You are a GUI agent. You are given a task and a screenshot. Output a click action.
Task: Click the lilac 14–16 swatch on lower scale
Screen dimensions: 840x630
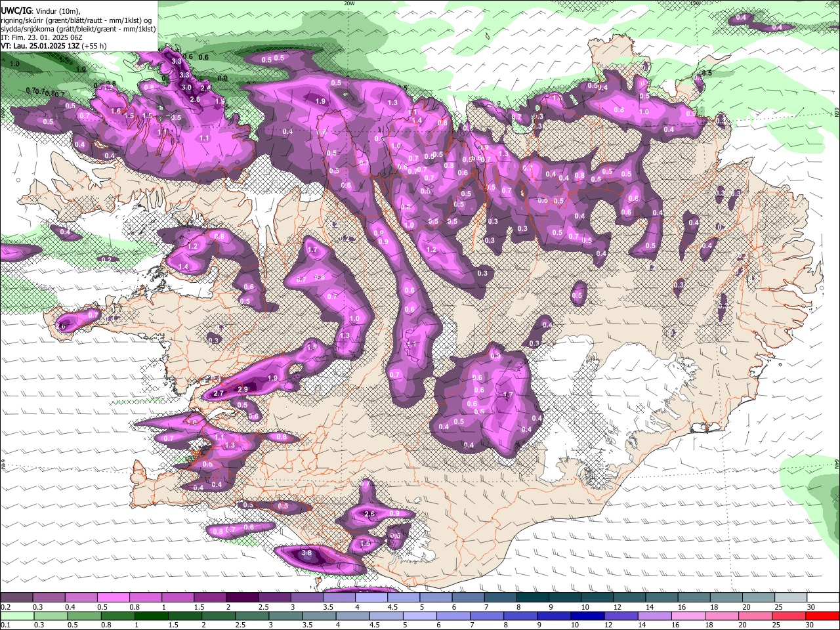(x=655, y=616)
